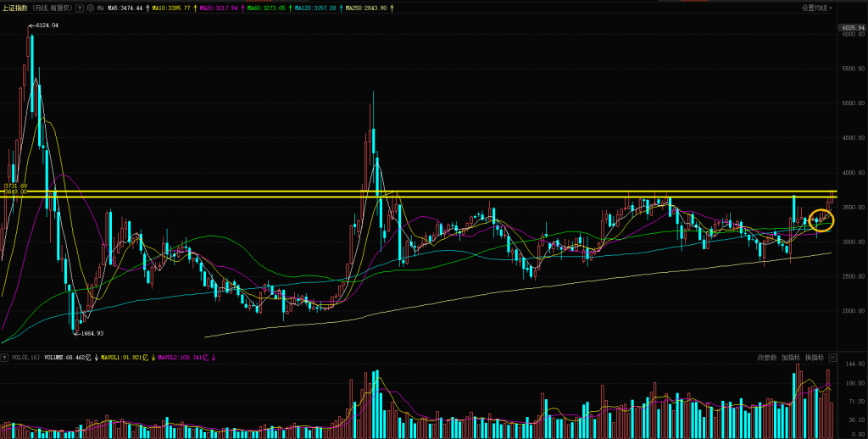
Task: Click the 月线 前复权 period label
Action: 52,8
